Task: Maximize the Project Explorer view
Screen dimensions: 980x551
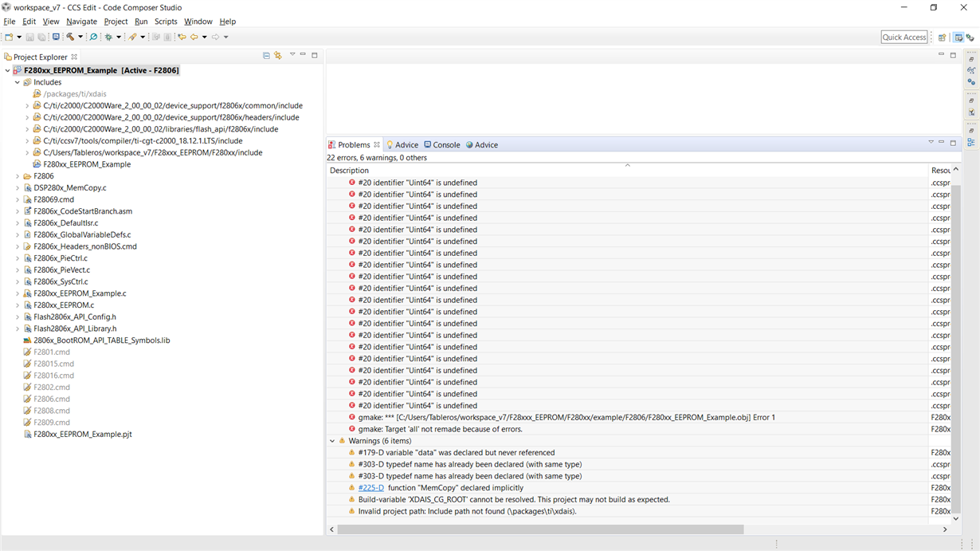Action: 315,55
